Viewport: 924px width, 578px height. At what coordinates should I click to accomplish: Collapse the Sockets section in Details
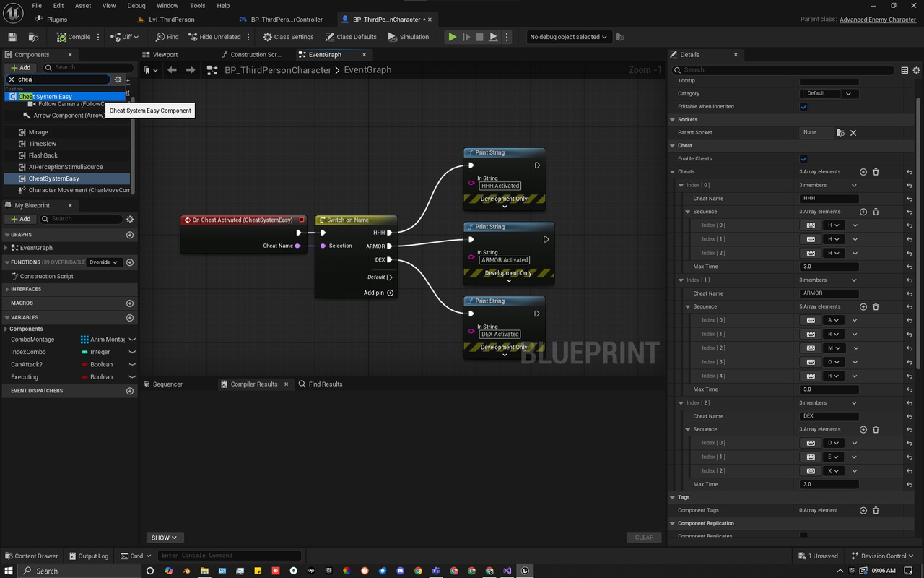(x=673, y=120)
